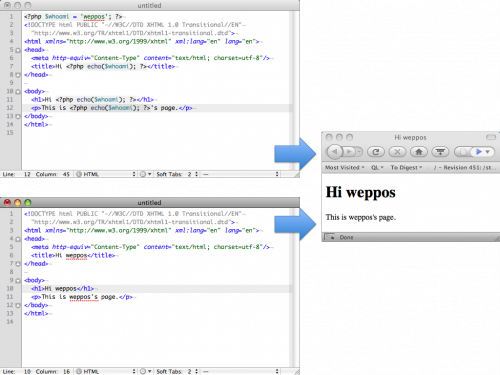Viewport: 500px width, 375px height.
Task: Open the Downloads button in Firefox toolbar
Action: [x=440, y=152]
